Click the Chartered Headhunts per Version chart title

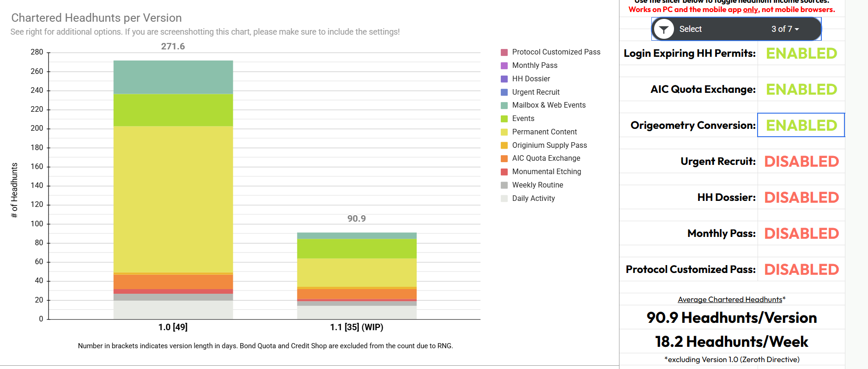pos(97,18)
